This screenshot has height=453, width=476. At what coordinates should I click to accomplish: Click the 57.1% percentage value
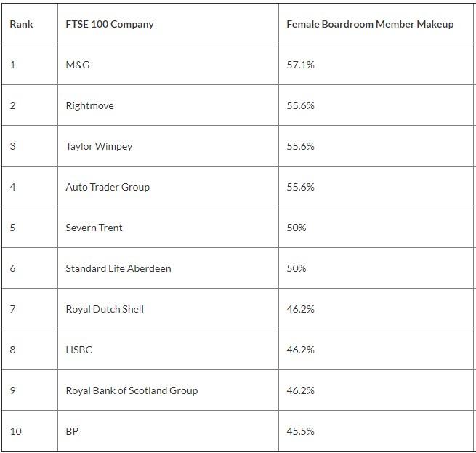tap(300, 65)
